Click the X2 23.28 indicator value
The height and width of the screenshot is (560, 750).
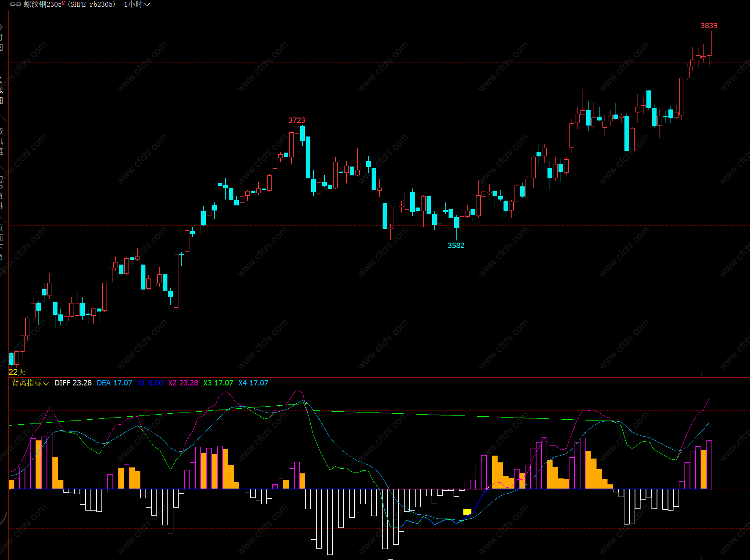pos(183,383)
